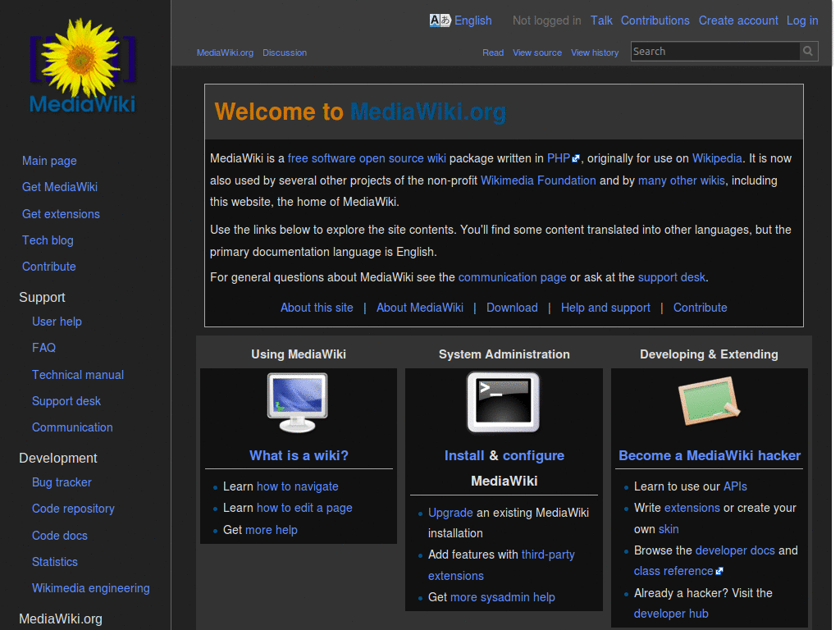Open the Bug tracker from the sidebar
840x630 pixels.
click(61, 482)
